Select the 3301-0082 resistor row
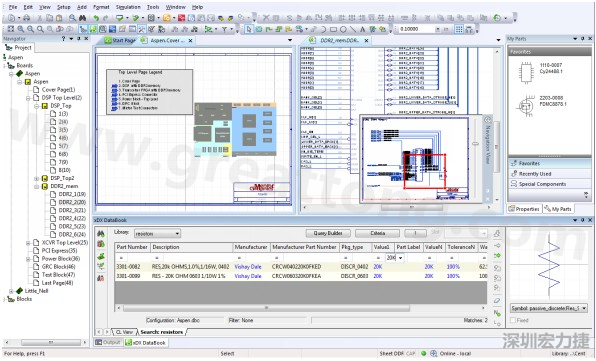Viewport: 596px width, 361px height. click(301, 267)
